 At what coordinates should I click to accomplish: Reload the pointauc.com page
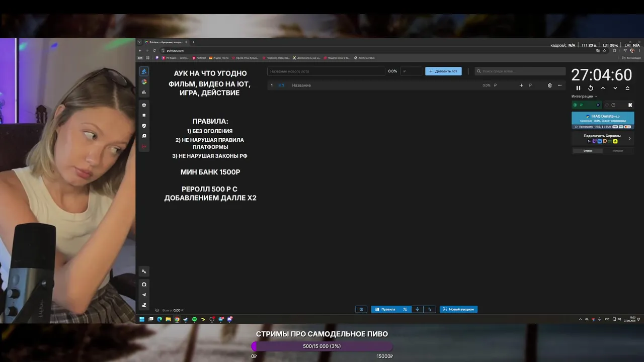click(x=154, y=51)
